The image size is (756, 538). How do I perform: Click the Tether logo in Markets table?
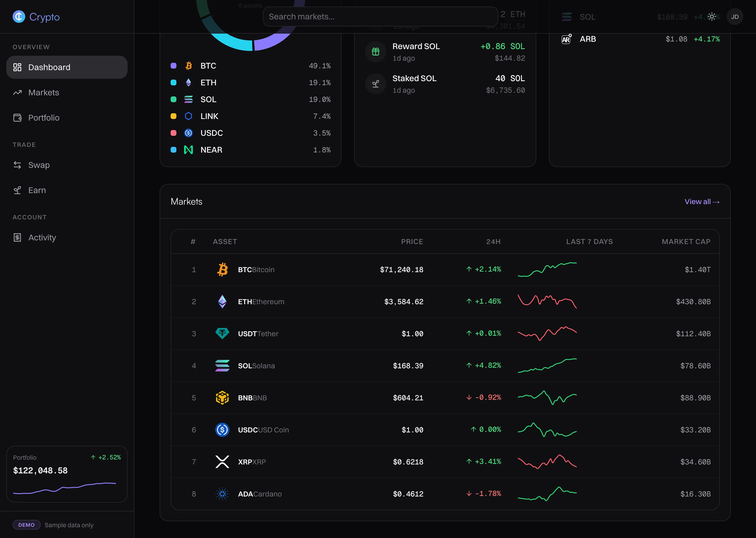tap(222, 334)
